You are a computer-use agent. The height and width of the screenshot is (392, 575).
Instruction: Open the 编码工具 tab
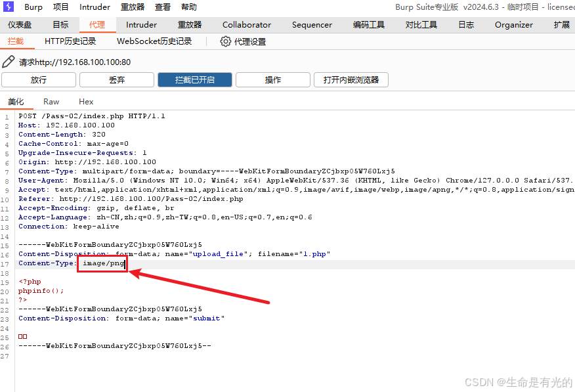click(368, 24)
